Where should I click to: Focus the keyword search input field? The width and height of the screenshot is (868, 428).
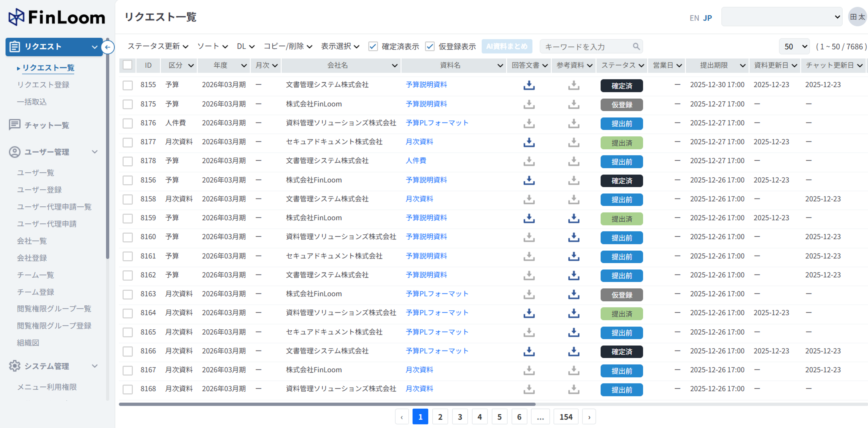tap(586, 47)
